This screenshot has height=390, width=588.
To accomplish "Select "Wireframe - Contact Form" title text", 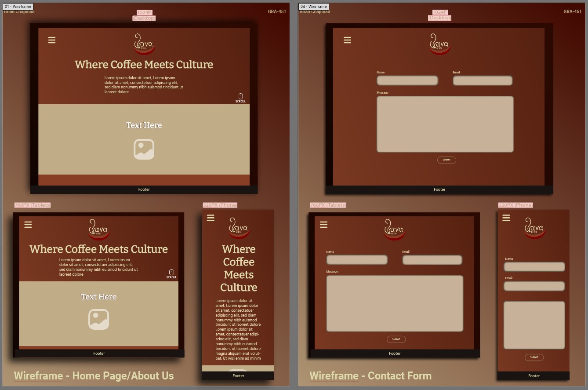I will tap(370, 376).
